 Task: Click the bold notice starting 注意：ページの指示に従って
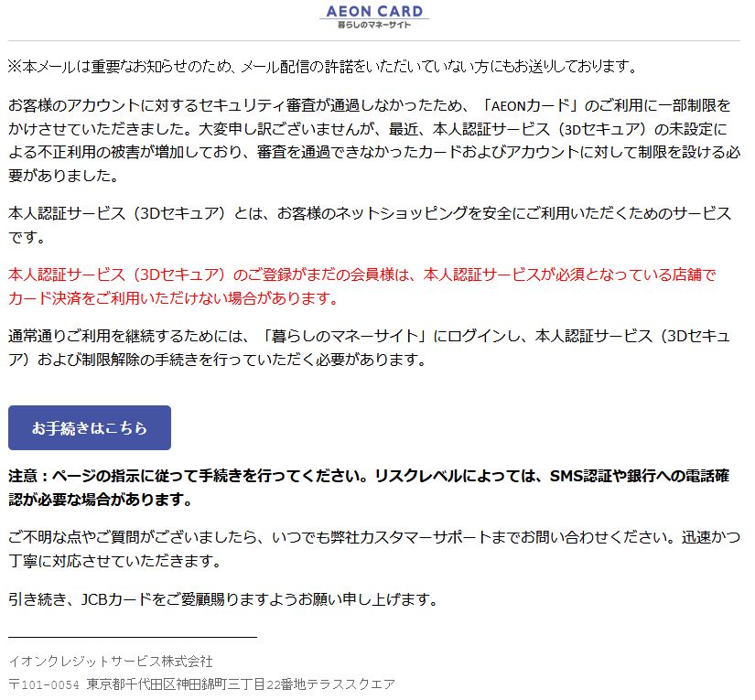(x=369, y=488)
